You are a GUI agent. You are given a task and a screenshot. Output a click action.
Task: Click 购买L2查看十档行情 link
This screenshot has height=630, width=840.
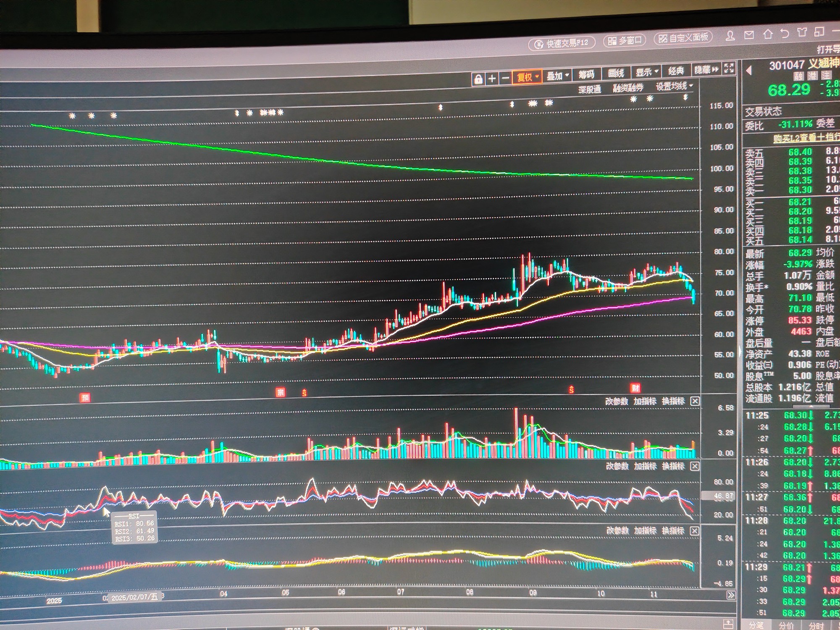[x=806, y=138]
